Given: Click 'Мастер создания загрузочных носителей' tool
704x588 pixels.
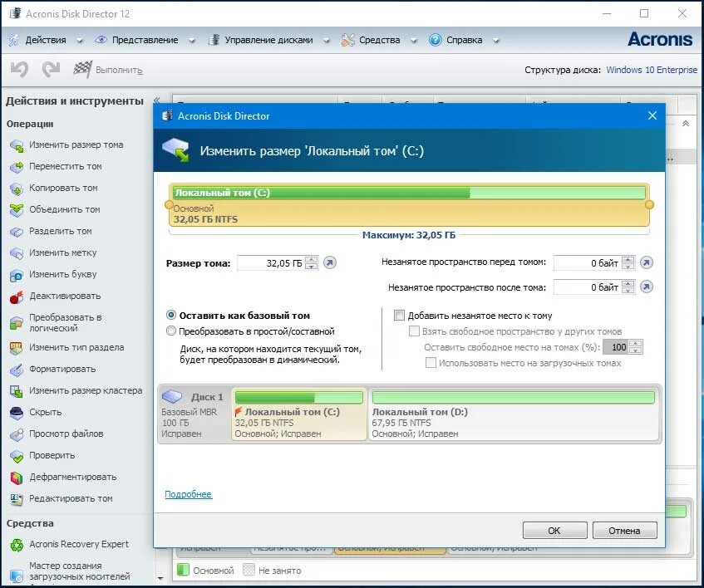Looking at the screenshot, I should tap(80, 571).
